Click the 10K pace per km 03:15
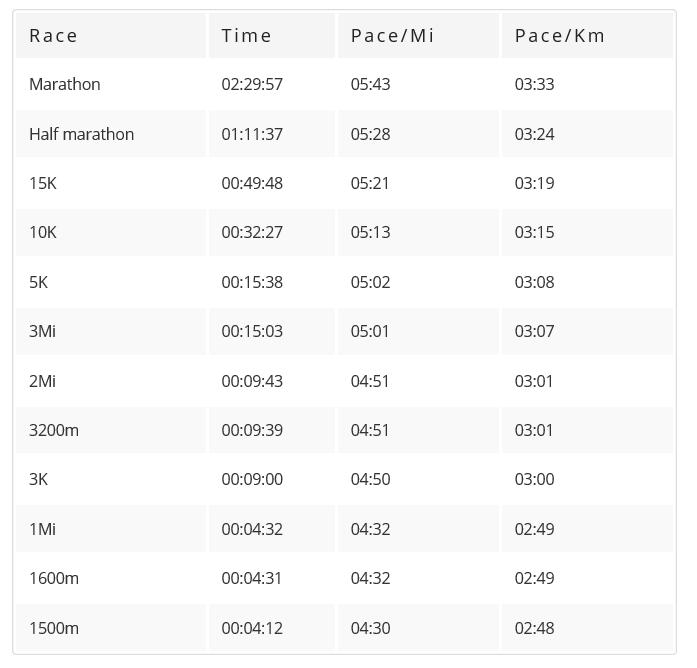The image size is (697, 668). tap(534, 232)
